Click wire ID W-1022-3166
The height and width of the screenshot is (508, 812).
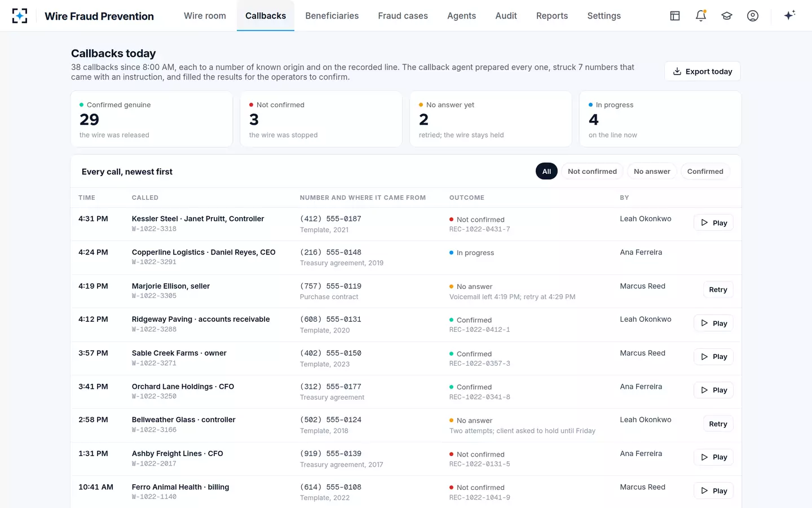coord(154,430)
